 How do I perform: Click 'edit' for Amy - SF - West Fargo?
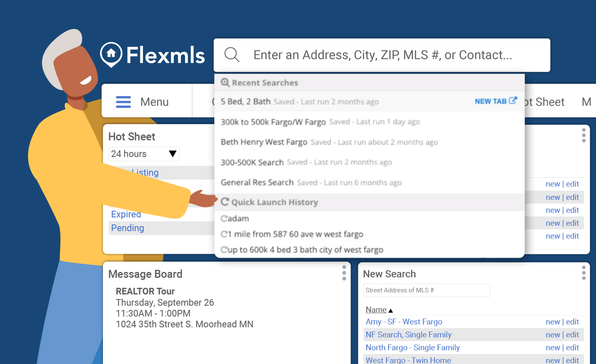pos(572,322)
